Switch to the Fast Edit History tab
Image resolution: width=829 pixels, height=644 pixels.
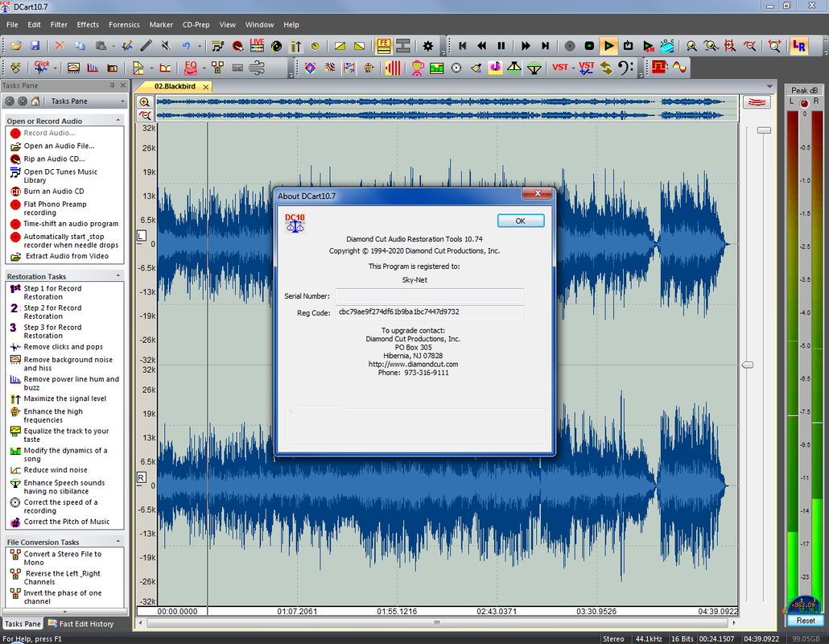point(80,624)
